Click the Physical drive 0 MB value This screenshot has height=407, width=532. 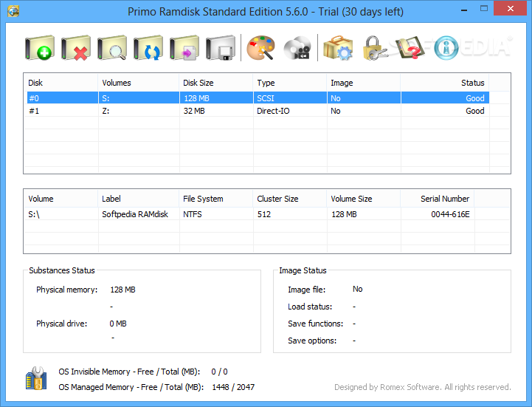tap(118, 324)
